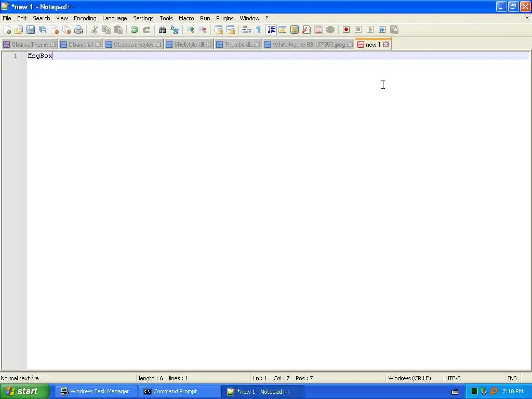Copy selection with toolbar icon
Viewport: 532px width, 399px height.
(106, 30)
